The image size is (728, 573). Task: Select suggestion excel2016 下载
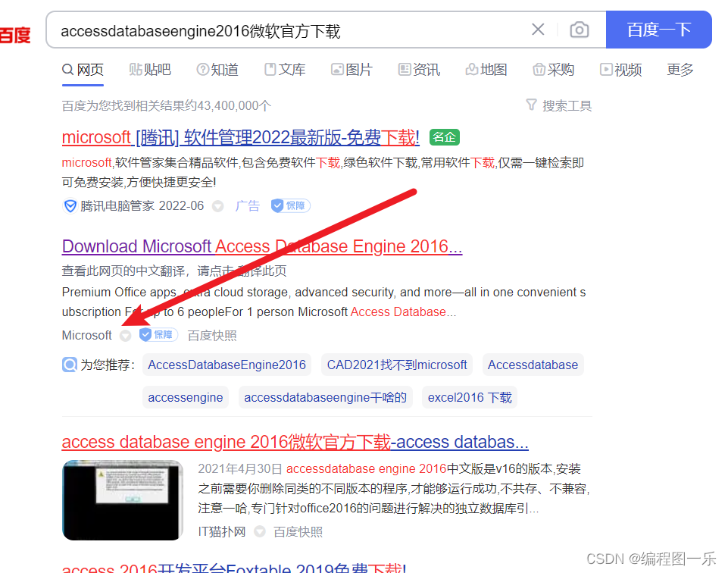click(470, 397)
